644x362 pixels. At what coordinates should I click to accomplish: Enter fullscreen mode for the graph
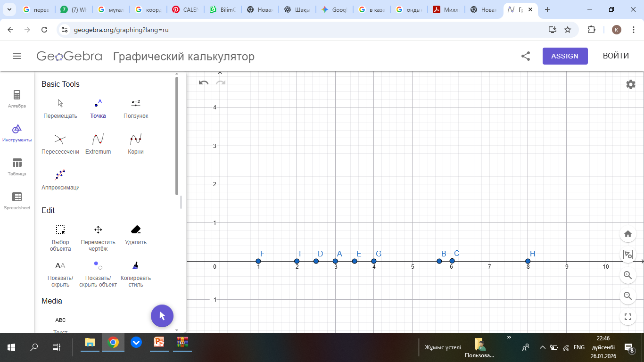click(x=627, y=317)
